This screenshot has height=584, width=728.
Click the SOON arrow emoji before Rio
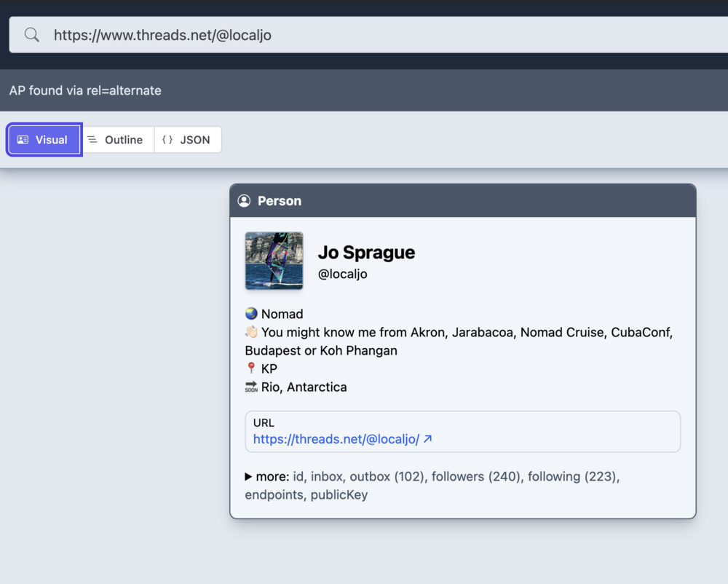click(251, 387)
